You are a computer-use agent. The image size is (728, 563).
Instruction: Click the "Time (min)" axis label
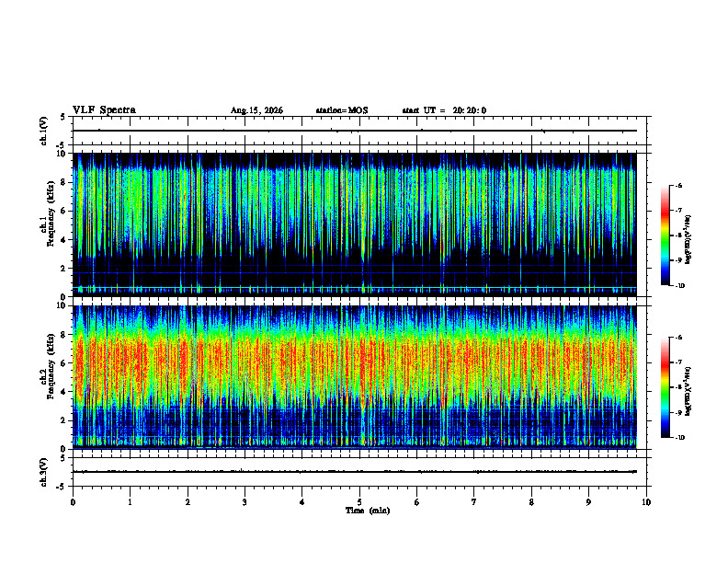pyautogui.click(x=368, y=511)
